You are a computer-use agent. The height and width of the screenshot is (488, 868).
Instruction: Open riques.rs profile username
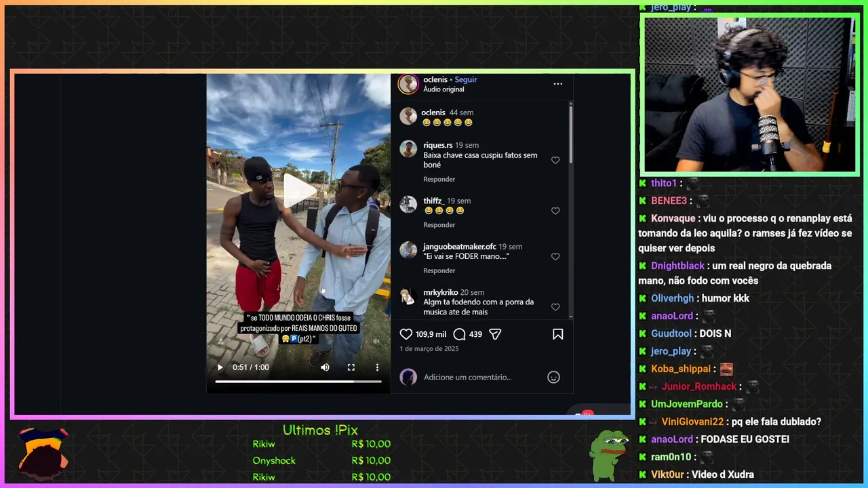pyautogui.click(x=438, y=145)
